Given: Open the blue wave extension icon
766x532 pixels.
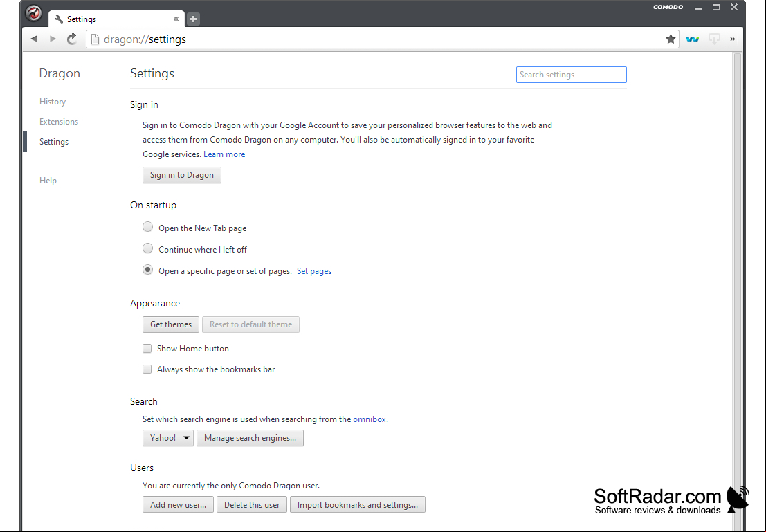Looking at the screenshot, I should [692, 39].
